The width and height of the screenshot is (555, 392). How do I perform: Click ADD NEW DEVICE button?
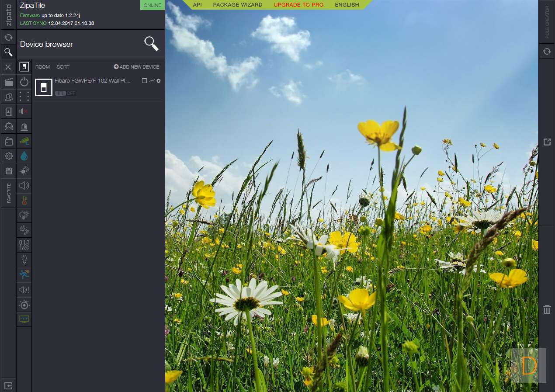coord(136,67)
